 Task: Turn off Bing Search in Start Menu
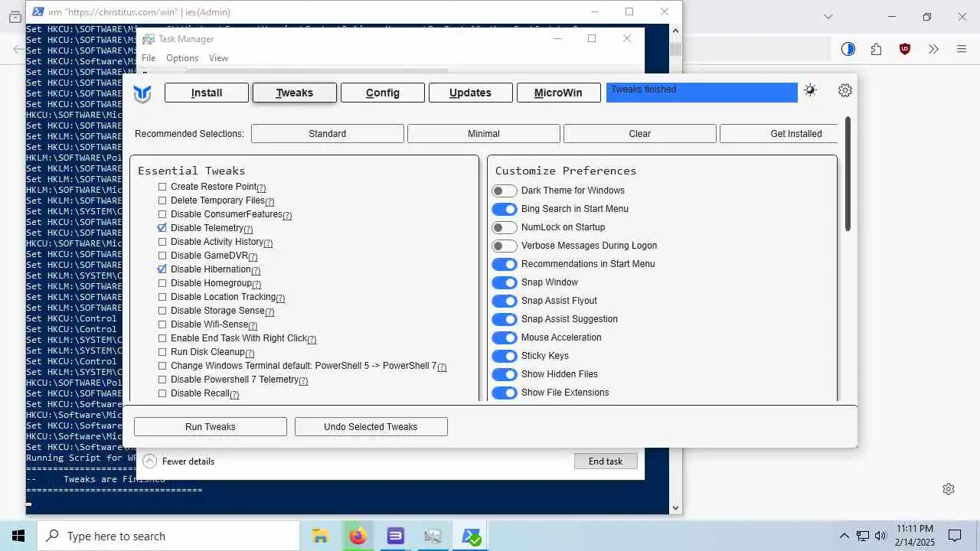505,209
